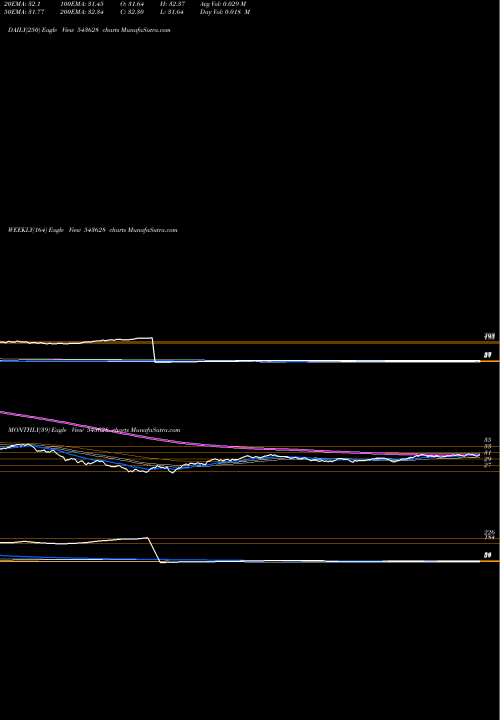Click the 20EMA value text
The height and width of the screenshot is (720, 500).
tap(22, 4)
